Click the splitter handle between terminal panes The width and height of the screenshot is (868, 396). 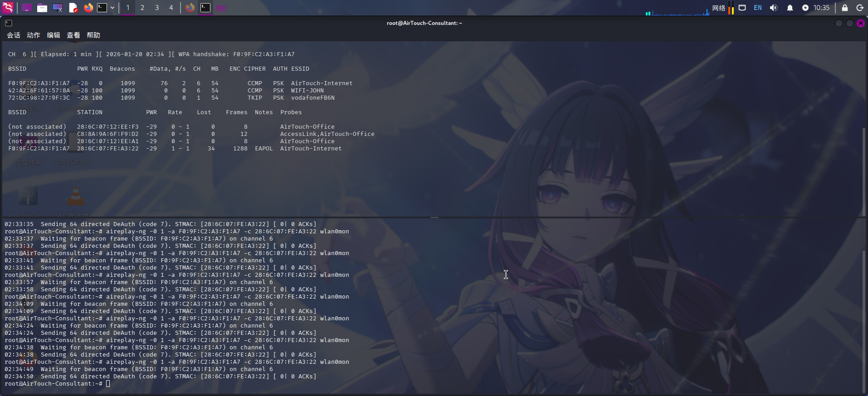tap(434, 217)
